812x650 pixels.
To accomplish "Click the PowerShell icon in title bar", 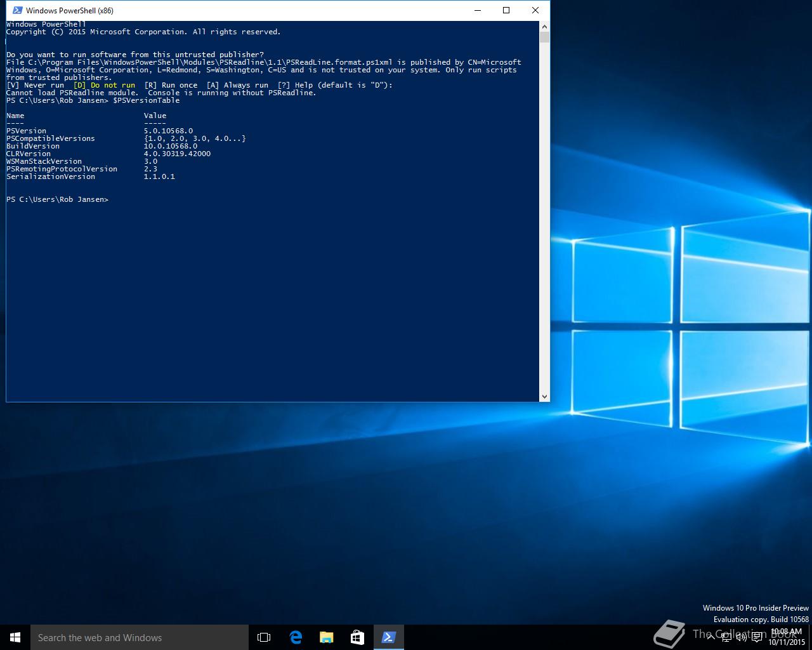I will [17, 10].
